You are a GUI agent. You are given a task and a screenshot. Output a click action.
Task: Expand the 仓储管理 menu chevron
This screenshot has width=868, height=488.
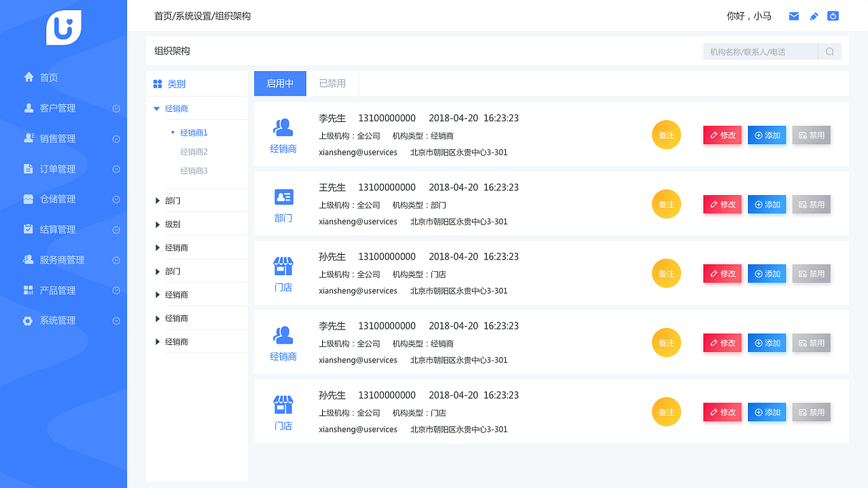(x=116, y=200)
